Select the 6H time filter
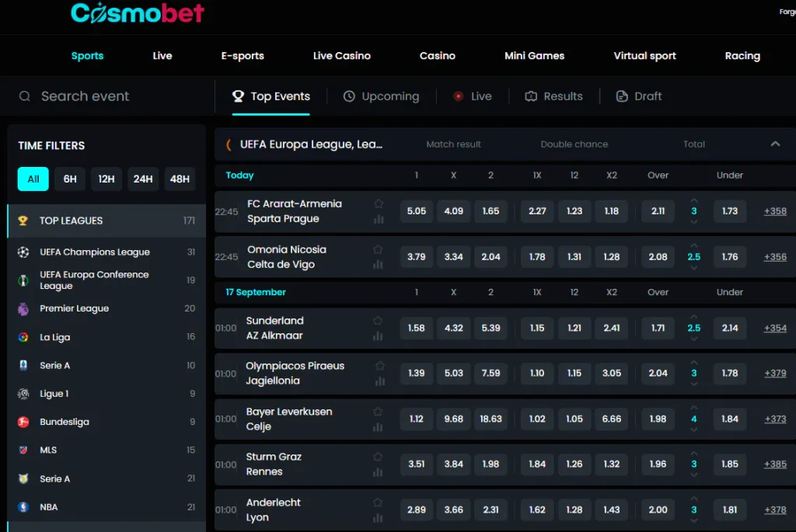This screenshot has height=532, width=796. pyautogui.click(x=70, y=179)
